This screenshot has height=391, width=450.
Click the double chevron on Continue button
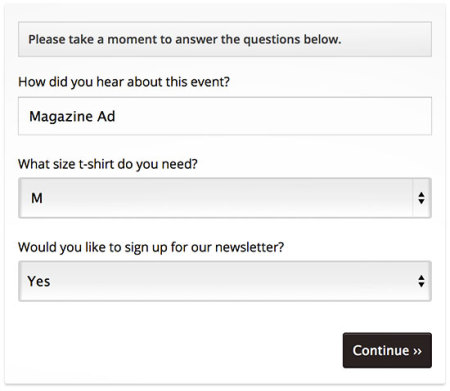[417, 351]
